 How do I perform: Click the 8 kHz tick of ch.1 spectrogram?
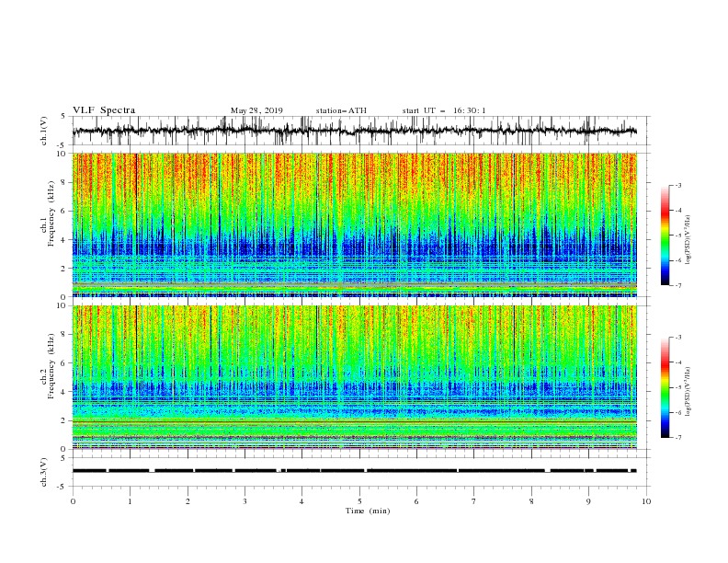click(63, 182)
